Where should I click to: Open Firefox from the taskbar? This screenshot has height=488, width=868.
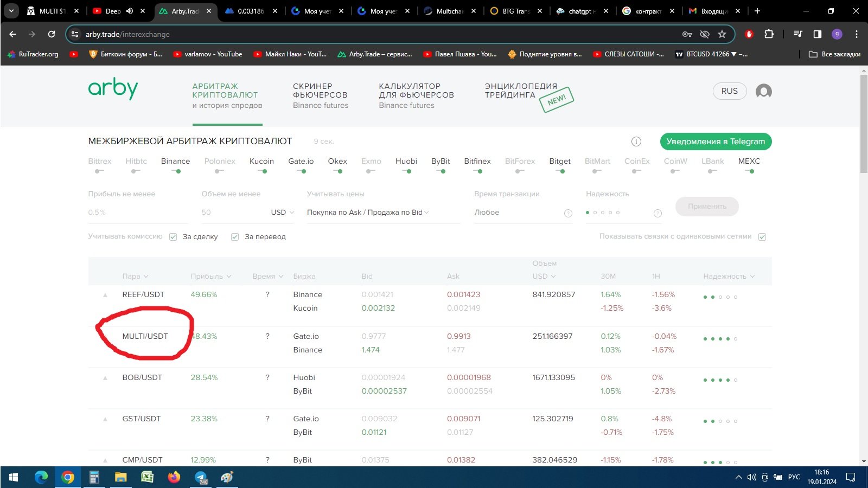(x=174, y=477)
